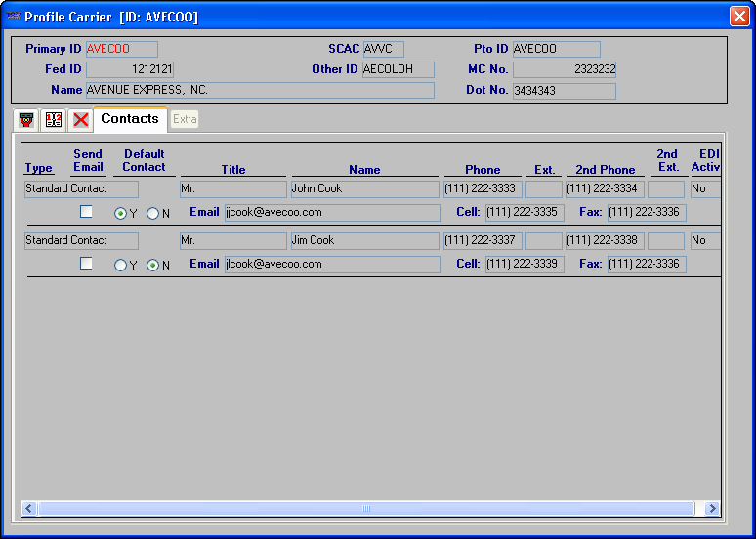Click the red X delete icon
The height and width of the screenshot is (539, 756).
coord(81,119)
